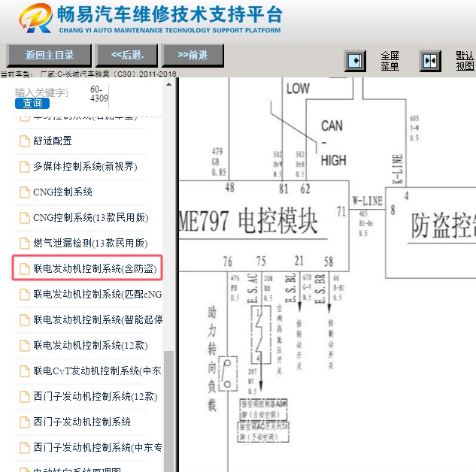Open 西门子发动机控制系统 entry without suffix
The width and height of the screenshot is (476, 472).
[82, 422]
